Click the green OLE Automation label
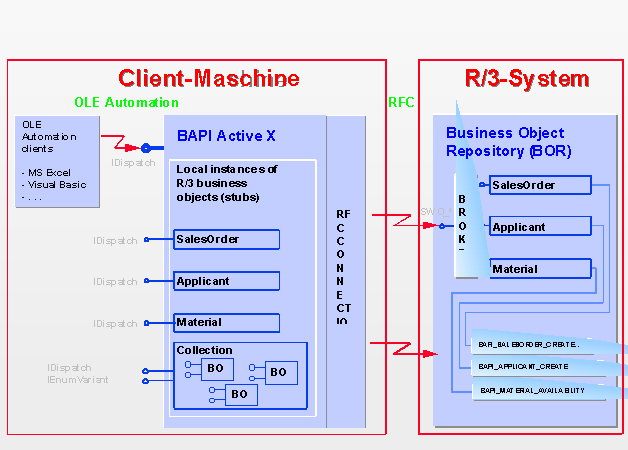The width and height of the screenshot is (628, 450). (127, 102)
